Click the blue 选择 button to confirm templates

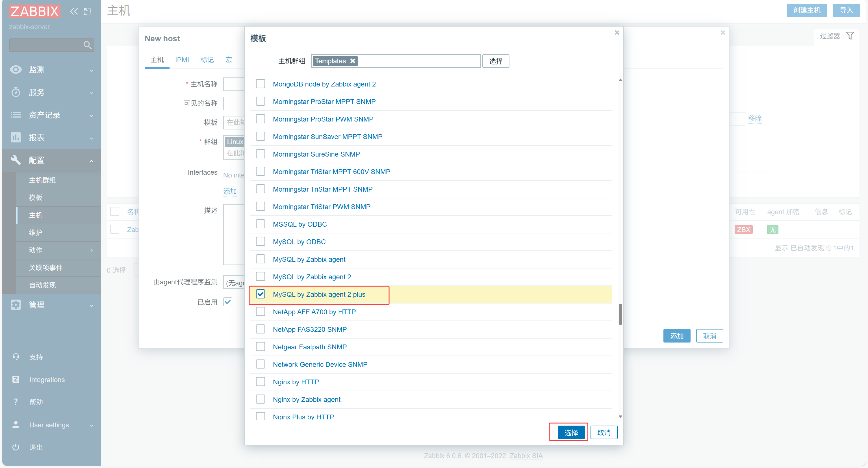click(x=571, y=432)
